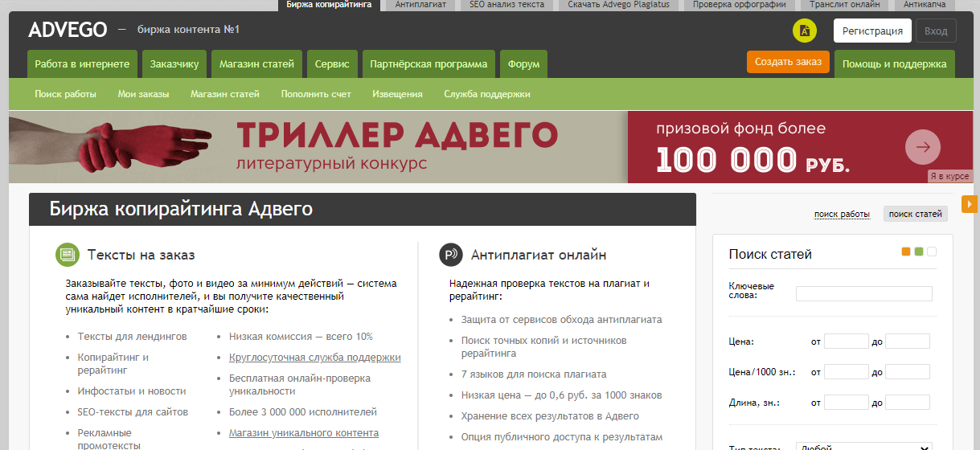
Task: Go to Мои заказы submenu link
Action: (x=143, y=94)
